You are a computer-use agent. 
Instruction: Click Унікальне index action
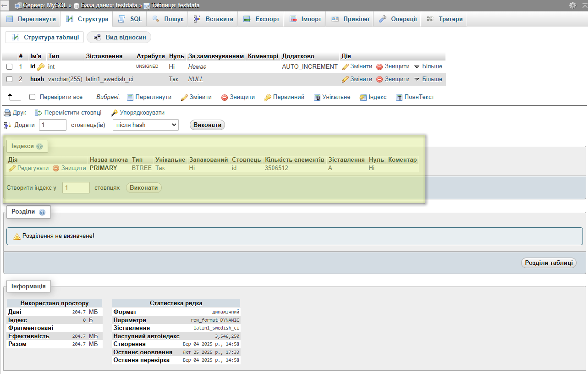[332, 97]
